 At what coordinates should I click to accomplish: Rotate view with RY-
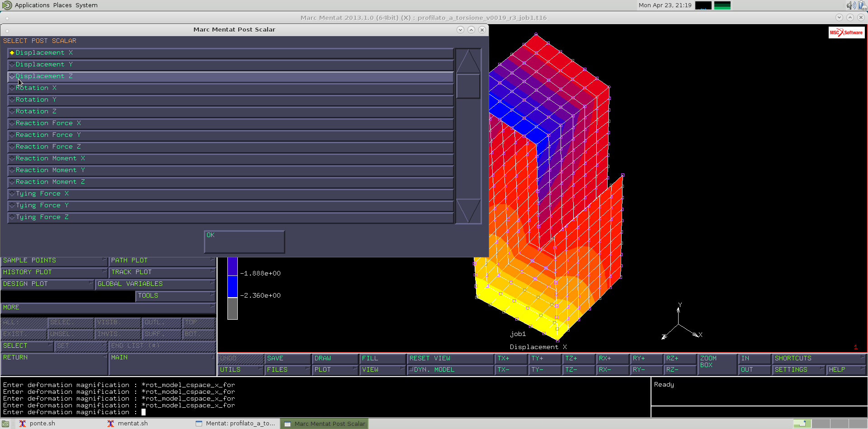click(647, 370)
